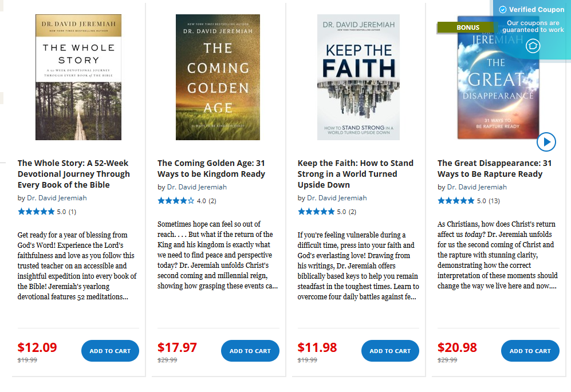
Task: Play the video for The Great Disappearance
Action: 546,142
